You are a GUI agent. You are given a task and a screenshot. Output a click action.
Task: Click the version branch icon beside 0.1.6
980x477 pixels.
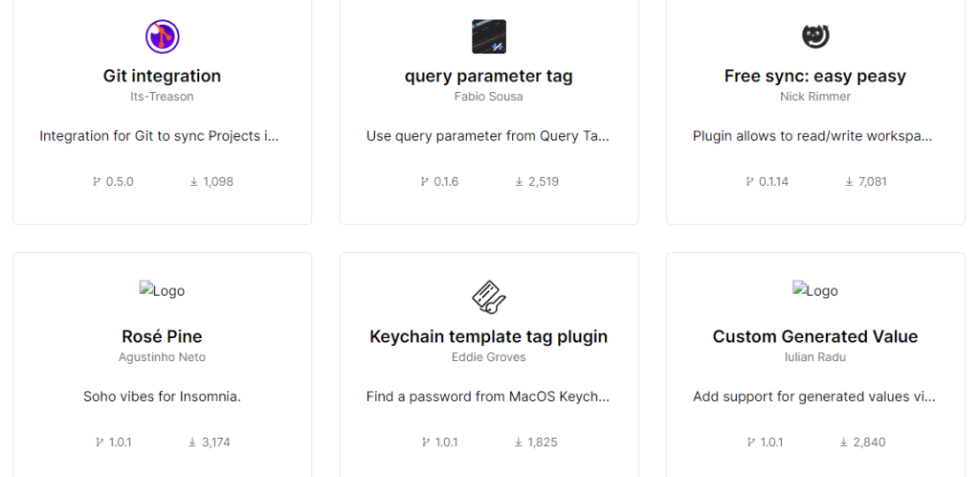[426, 182]
